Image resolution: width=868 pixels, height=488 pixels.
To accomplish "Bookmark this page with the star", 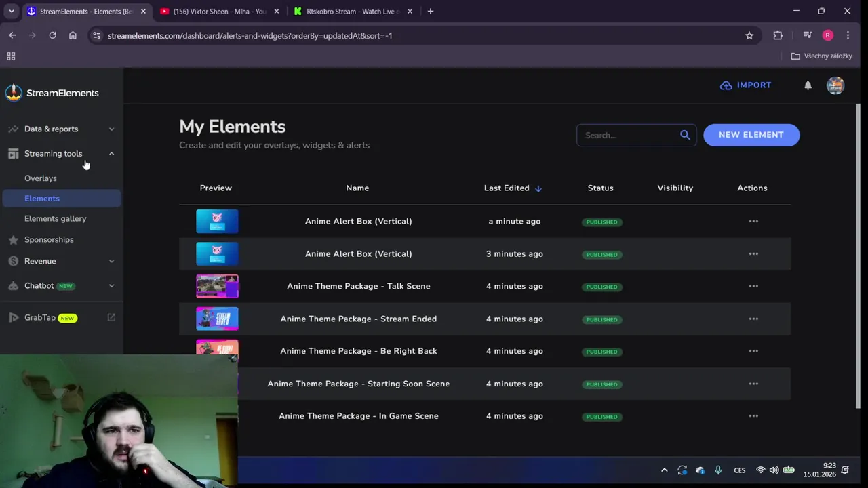I will [749, 35].
